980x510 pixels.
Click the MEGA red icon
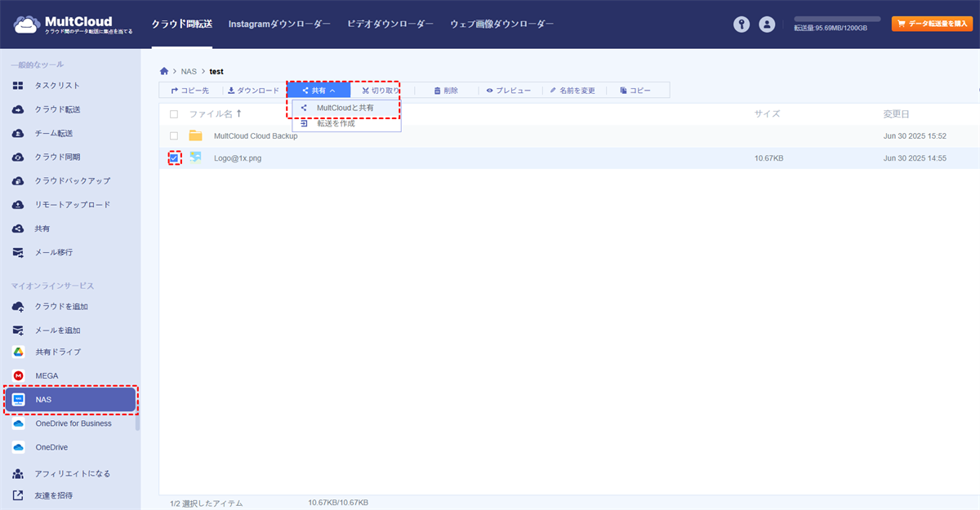click(x=18, y=375)
